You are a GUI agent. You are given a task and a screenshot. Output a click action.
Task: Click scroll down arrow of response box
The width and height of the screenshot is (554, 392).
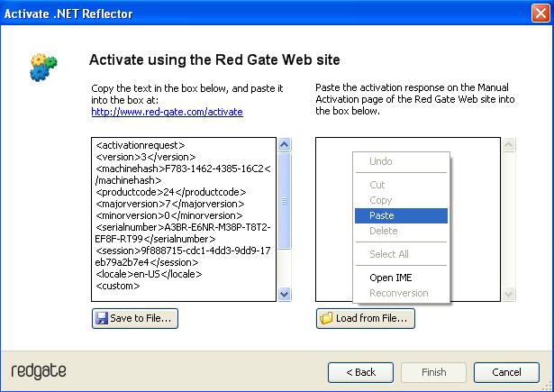pos(508,294)
